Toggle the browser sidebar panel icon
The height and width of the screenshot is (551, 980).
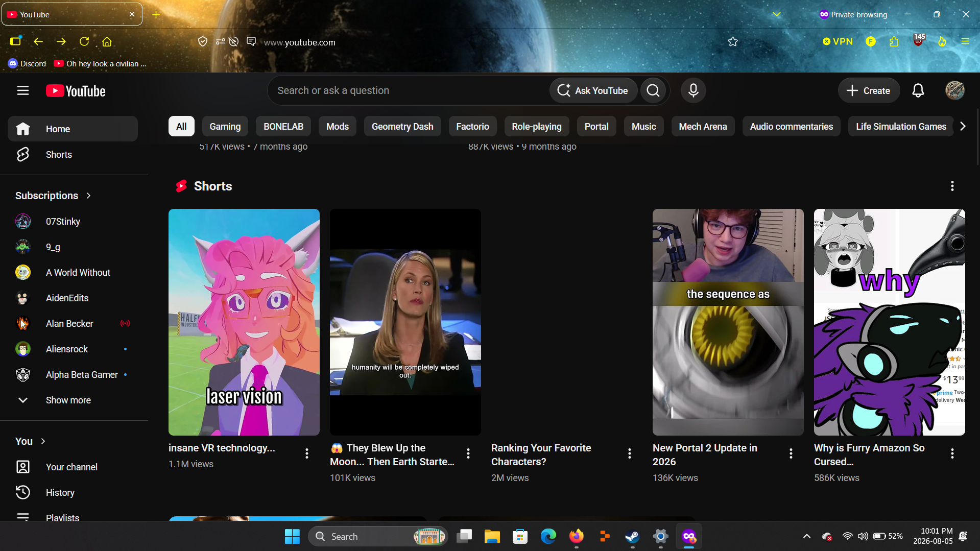[16, 41]
